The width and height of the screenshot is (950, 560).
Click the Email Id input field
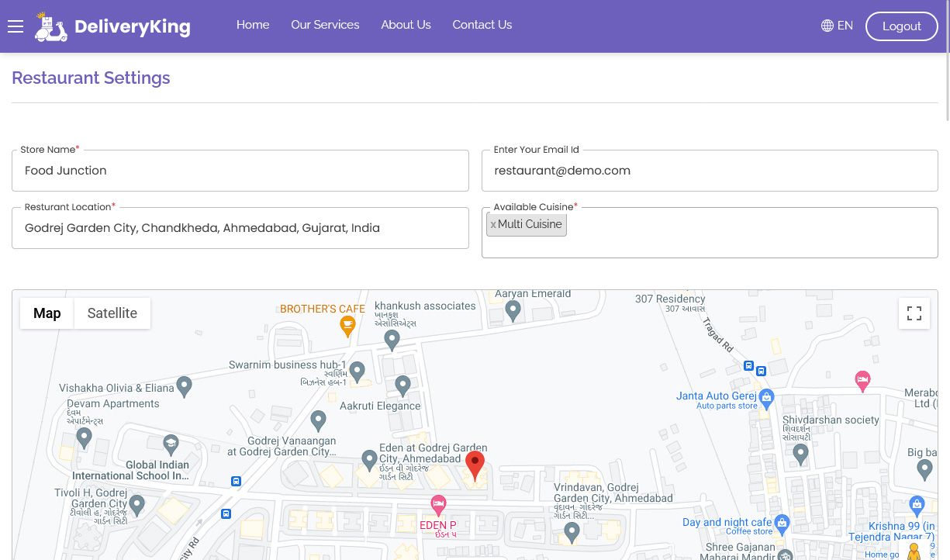(710, 171)
